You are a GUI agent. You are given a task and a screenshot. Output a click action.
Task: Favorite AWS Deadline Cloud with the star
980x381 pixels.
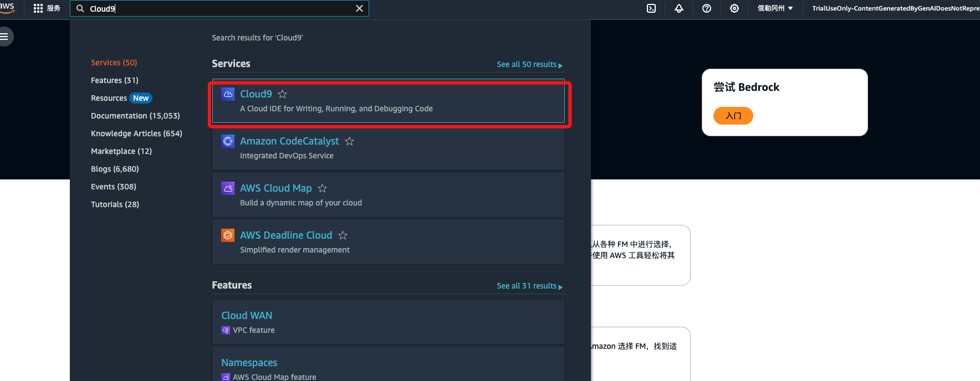click(x=343, y=235)
